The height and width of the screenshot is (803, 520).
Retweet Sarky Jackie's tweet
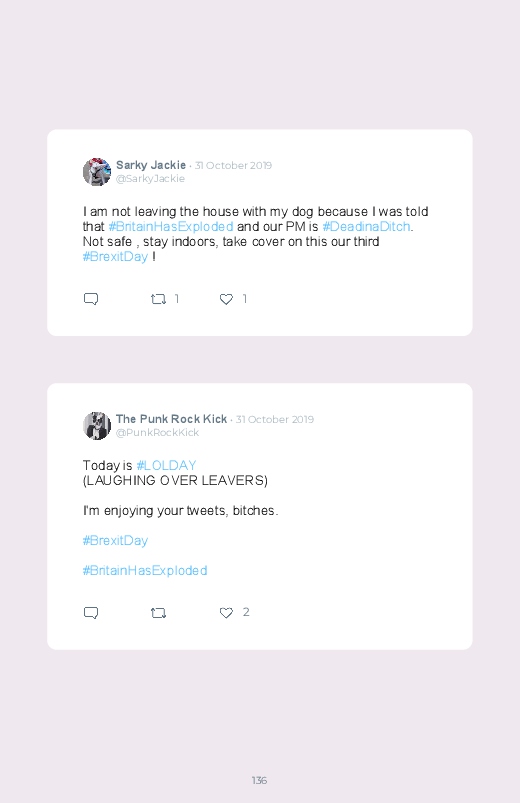[158, 299]
